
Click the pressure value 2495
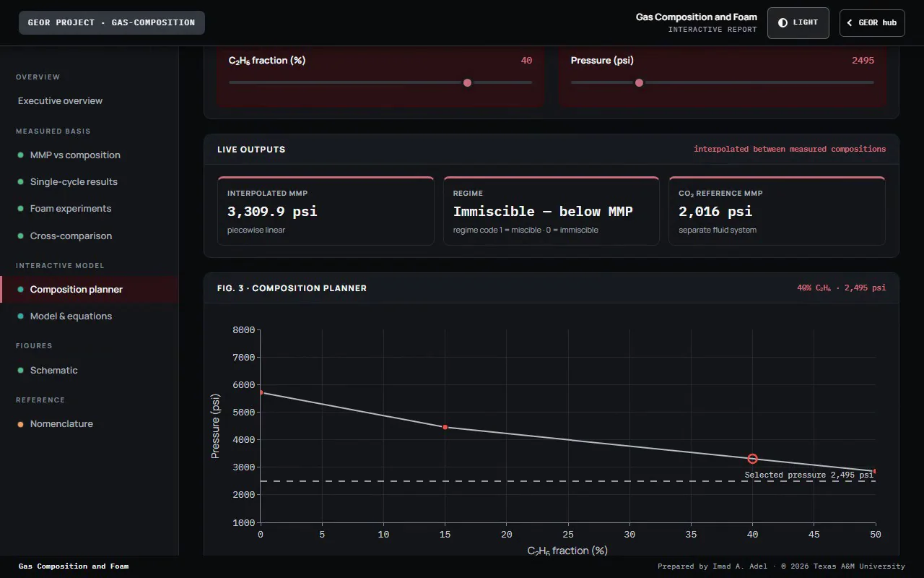click(x=863, y=61)
